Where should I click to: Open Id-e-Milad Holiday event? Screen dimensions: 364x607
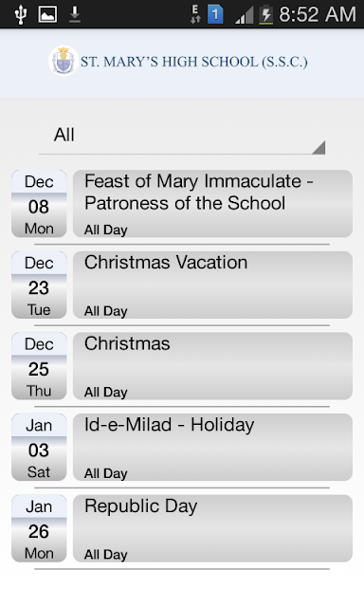(x=212, y=447)
